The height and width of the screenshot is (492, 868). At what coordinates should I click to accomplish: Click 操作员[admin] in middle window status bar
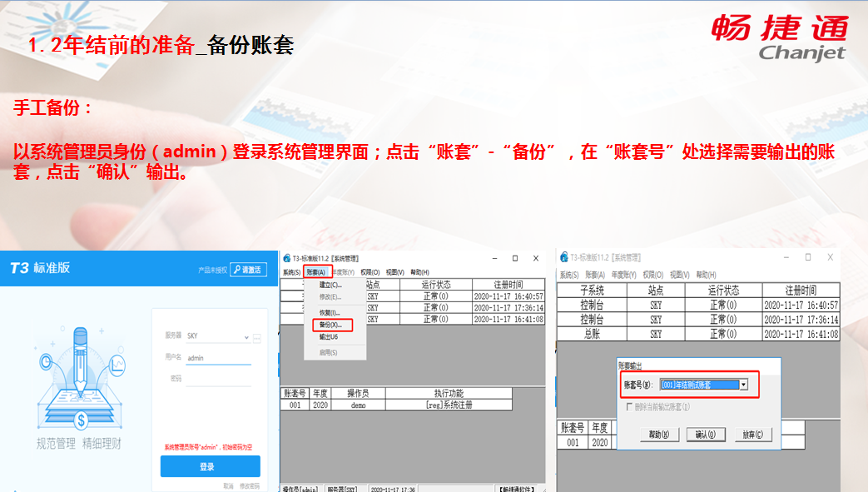coord(300,490)
